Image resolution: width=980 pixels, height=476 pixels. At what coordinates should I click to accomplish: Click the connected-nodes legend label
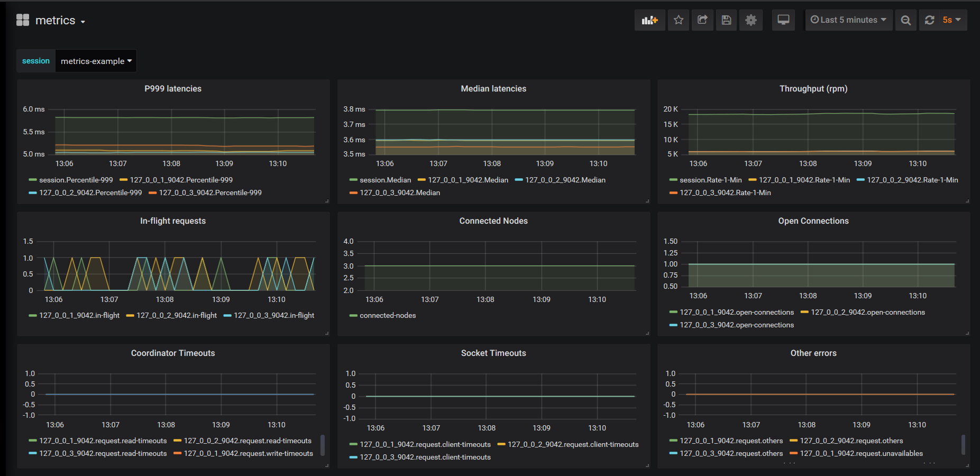[388, 315]
